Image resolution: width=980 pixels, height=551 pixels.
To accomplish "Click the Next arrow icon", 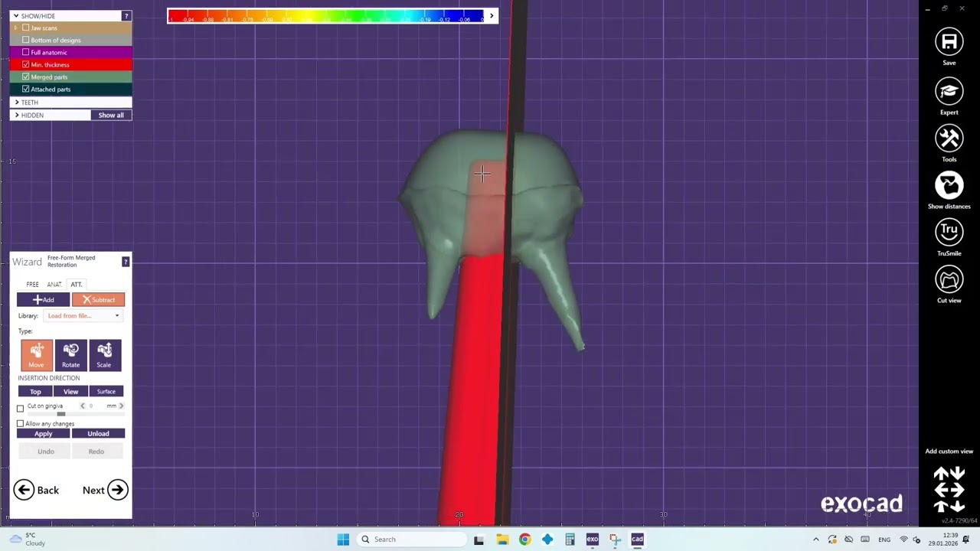I will pos(117,490).
